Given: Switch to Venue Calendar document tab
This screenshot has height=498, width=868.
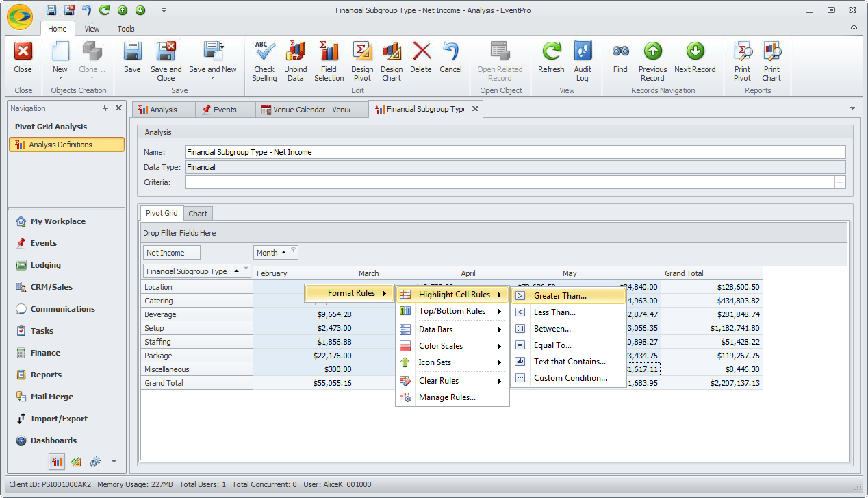Looking at the screenshot, I should (311, 110).
